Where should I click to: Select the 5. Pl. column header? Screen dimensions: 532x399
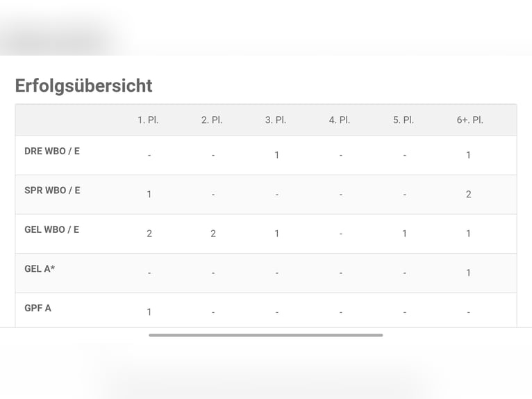tap(404, 120)
